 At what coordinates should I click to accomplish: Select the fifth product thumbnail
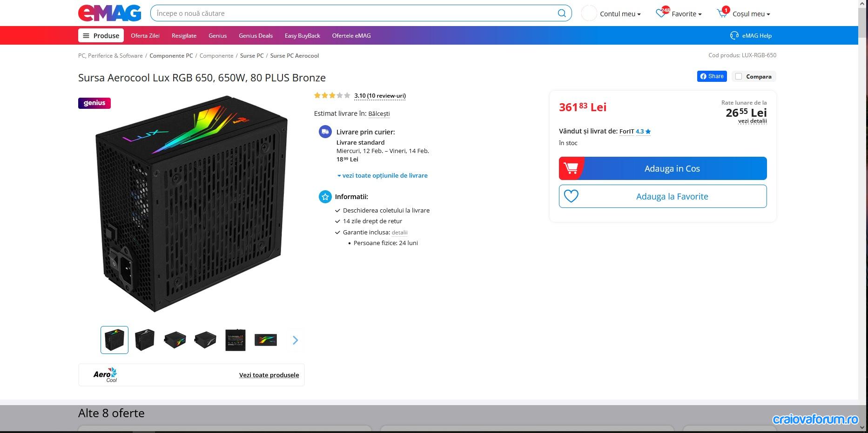236,340
